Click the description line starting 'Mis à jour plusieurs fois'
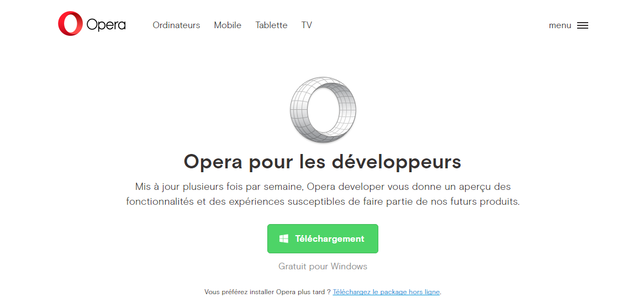This screenshot has height=303, width=644. point(323,187)
